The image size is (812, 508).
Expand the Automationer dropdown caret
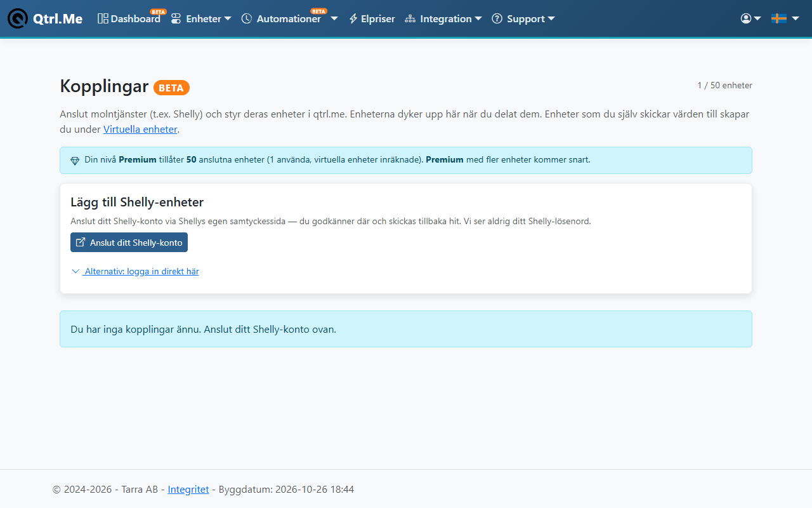click(334, 18)
